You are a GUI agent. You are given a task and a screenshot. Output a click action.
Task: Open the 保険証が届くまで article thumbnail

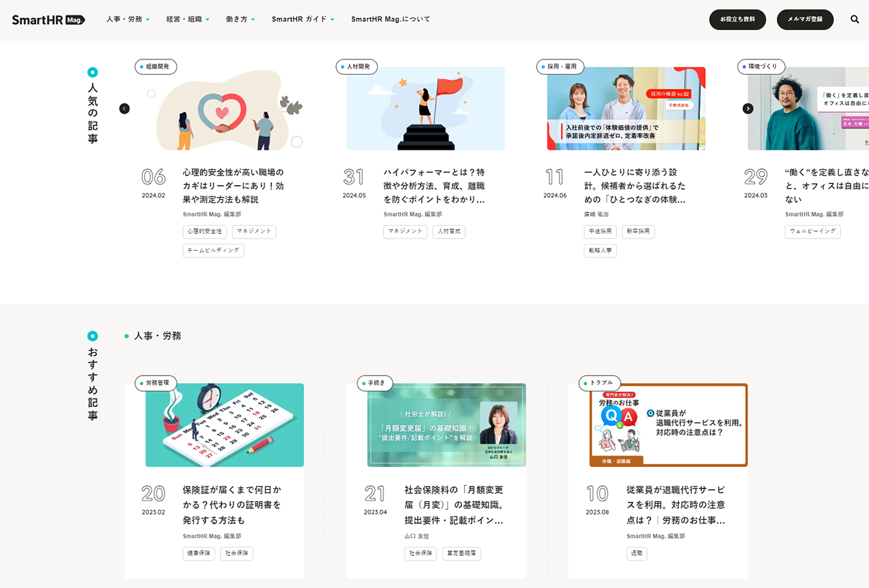pos(224,424)
